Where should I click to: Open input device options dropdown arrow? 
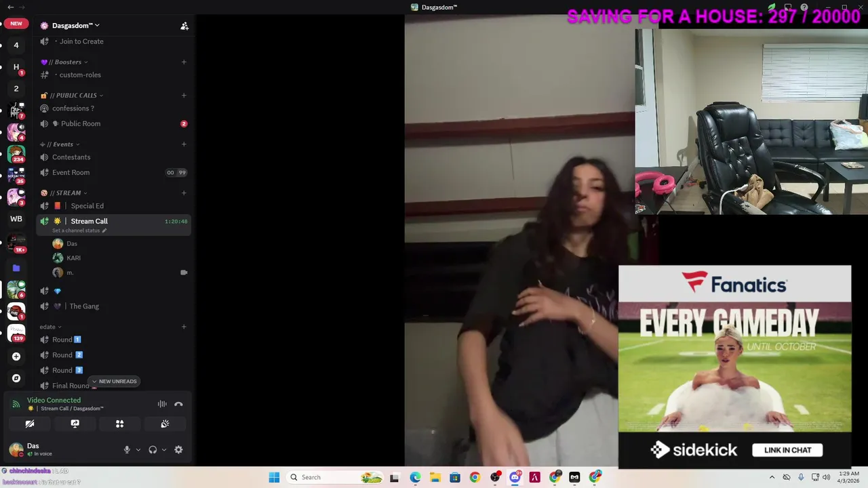(x=138, y=450)
